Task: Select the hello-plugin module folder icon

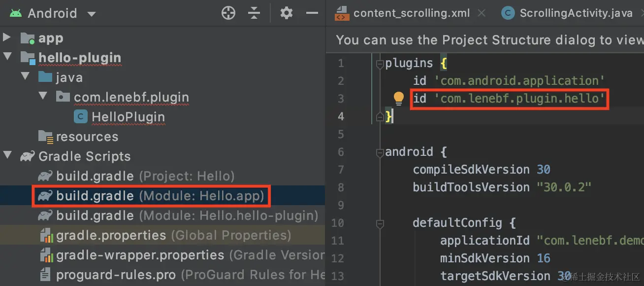Action: [28, 58]
